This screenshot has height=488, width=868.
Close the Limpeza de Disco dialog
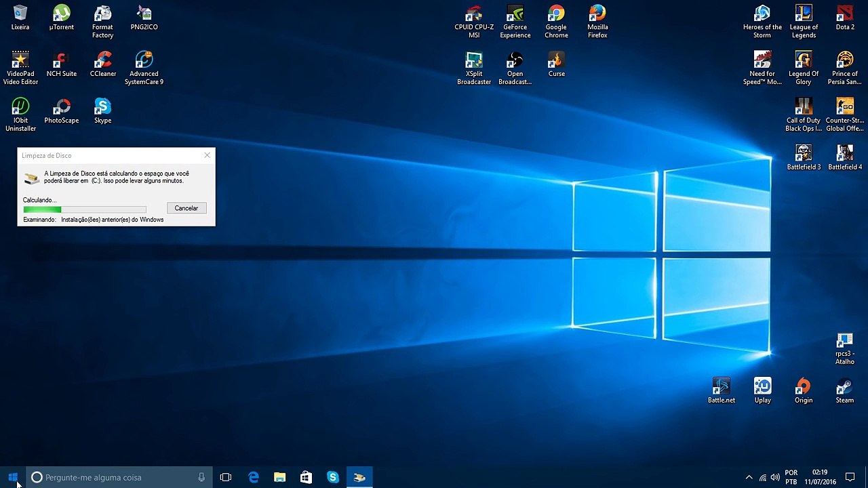coord(208,155)
